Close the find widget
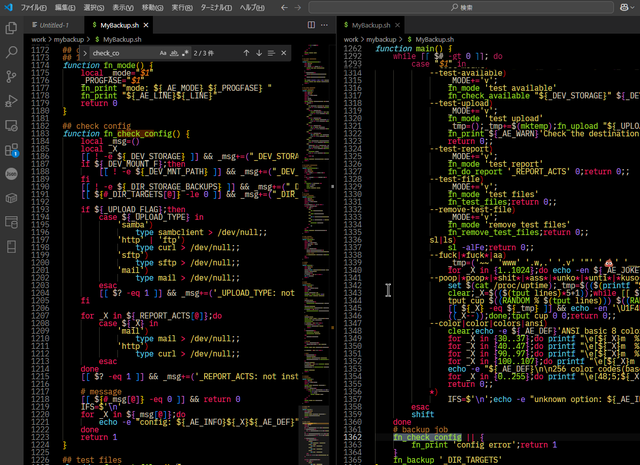The height and width of the screenshot is (465, 640). (x=282, y=52)
